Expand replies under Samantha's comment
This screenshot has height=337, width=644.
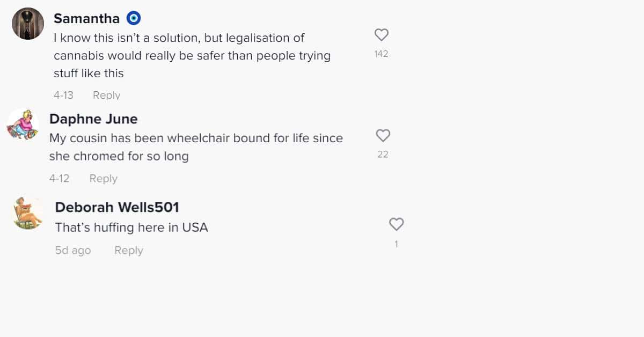coord(106,95)
